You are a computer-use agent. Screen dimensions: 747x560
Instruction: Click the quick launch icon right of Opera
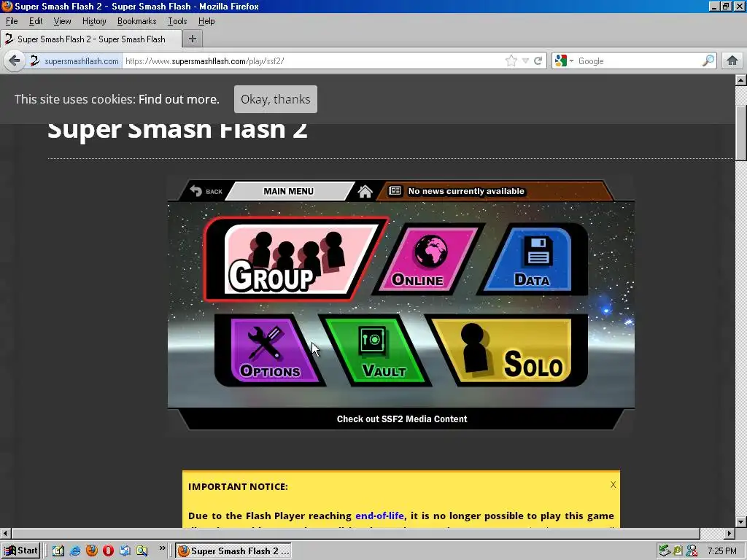[x=125, y=551]
